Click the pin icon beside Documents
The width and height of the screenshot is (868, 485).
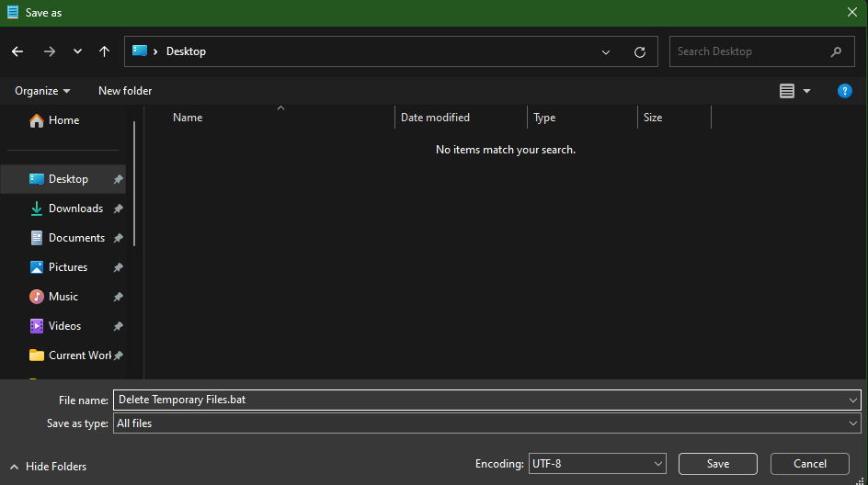click(118, 239)
